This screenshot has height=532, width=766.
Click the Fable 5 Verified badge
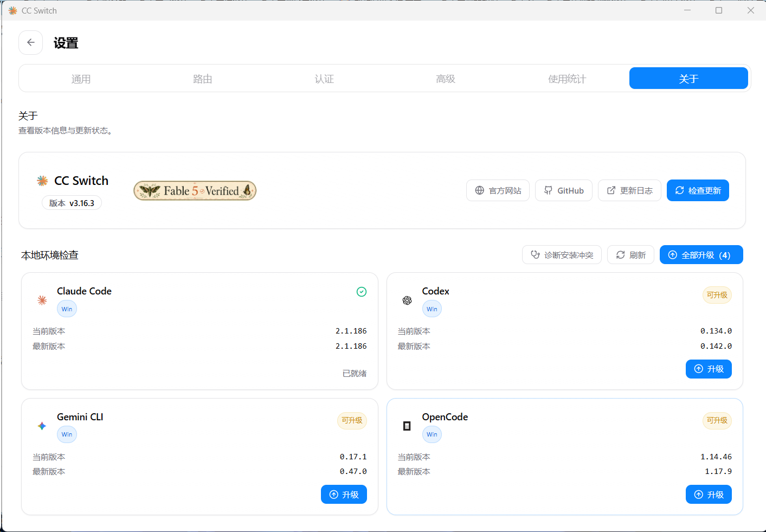tap(195, 190)
